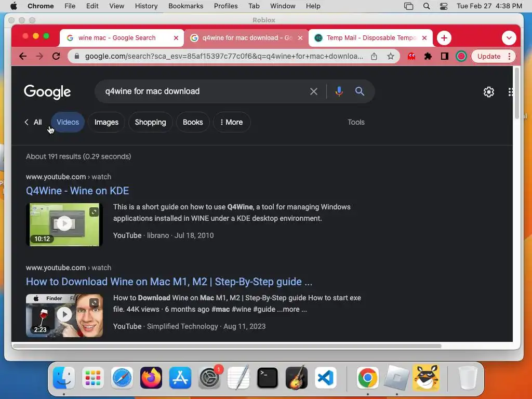
Task: Select the Shopping filter
Action: click(150, 122)
